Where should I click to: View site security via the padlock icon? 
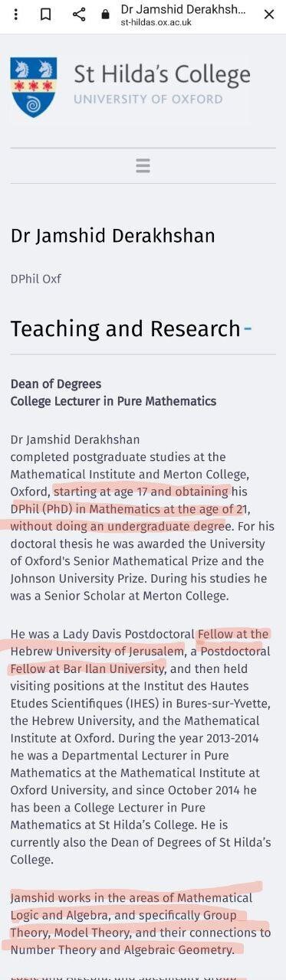coord(106,15)
